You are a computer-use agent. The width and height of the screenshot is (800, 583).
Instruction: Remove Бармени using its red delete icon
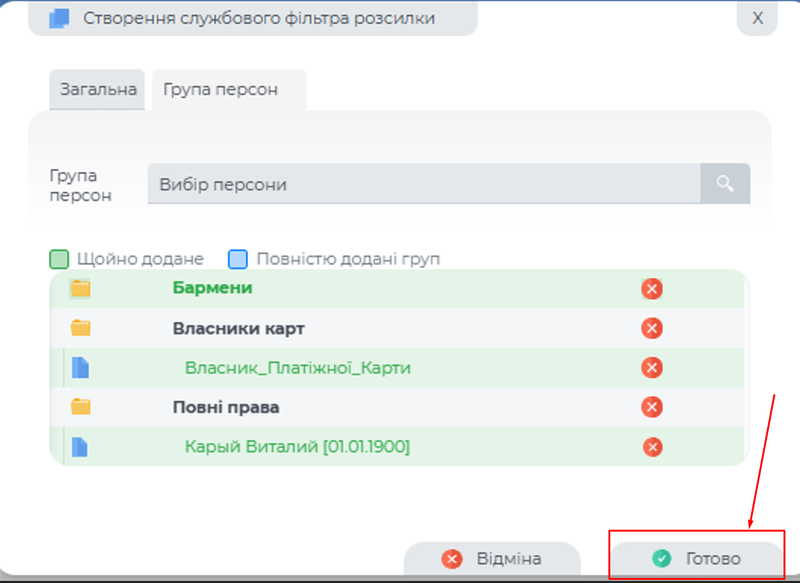click(x=651, y=289)
